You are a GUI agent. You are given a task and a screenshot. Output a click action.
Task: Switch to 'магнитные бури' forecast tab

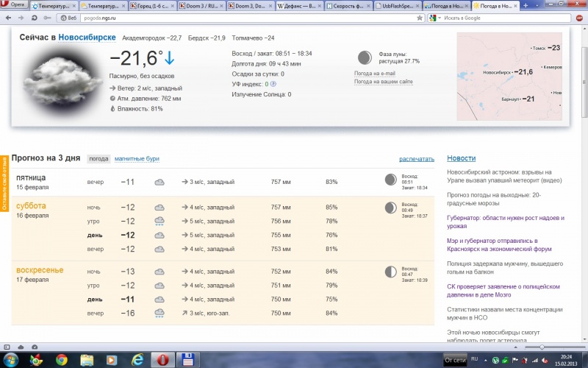[x=137, y=159]
